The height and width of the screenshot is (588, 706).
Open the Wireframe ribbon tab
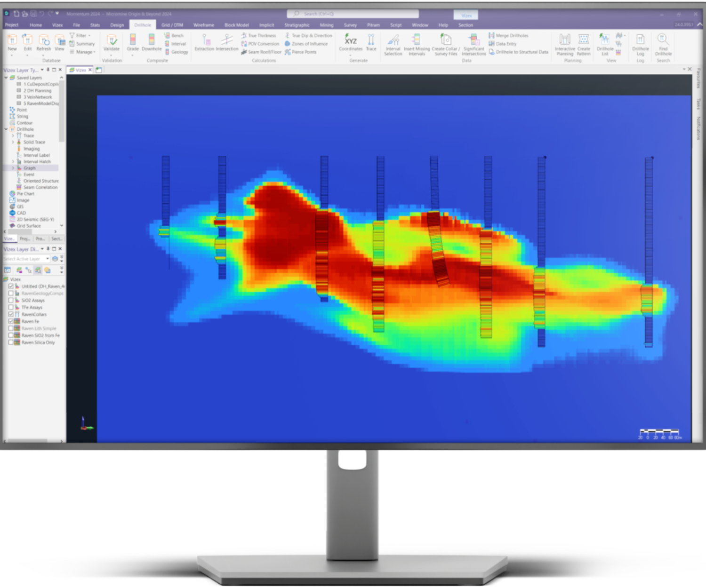(203, 25)
